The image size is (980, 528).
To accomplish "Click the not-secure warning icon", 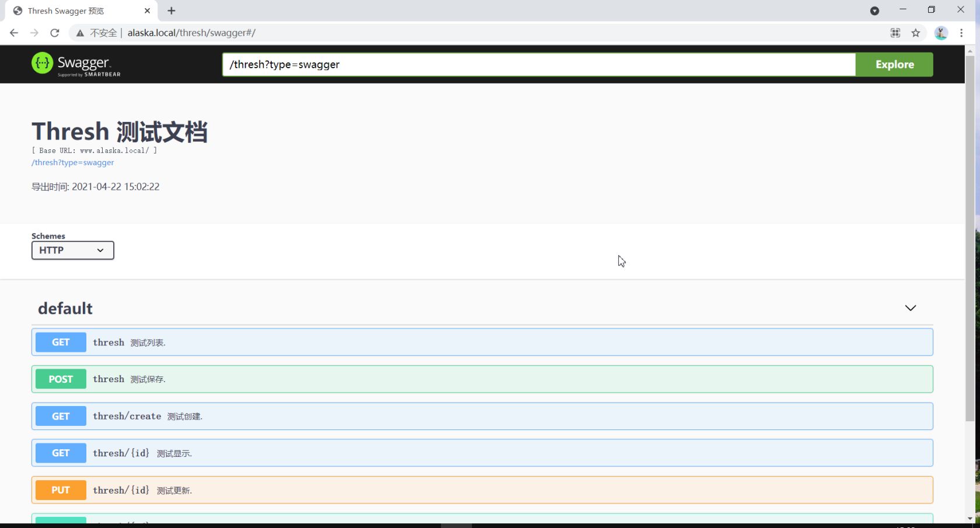I will click(80, 33).
